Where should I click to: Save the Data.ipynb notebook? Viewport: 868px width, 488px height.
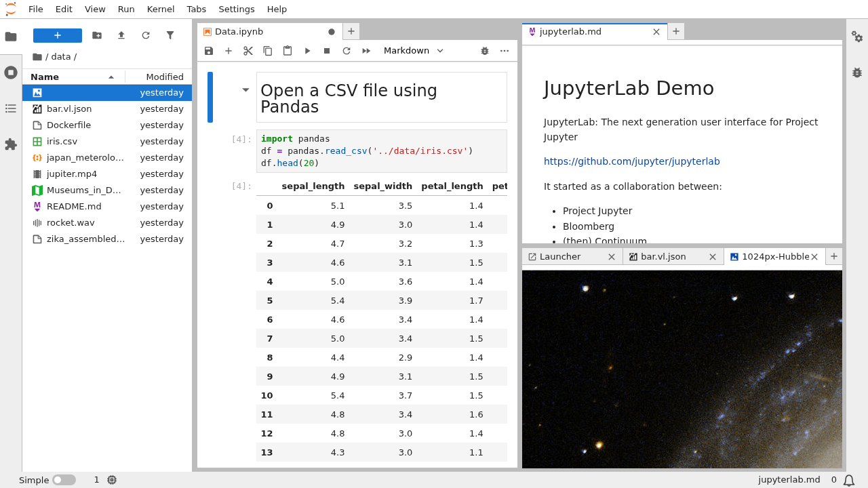click(x=208, y=50)
